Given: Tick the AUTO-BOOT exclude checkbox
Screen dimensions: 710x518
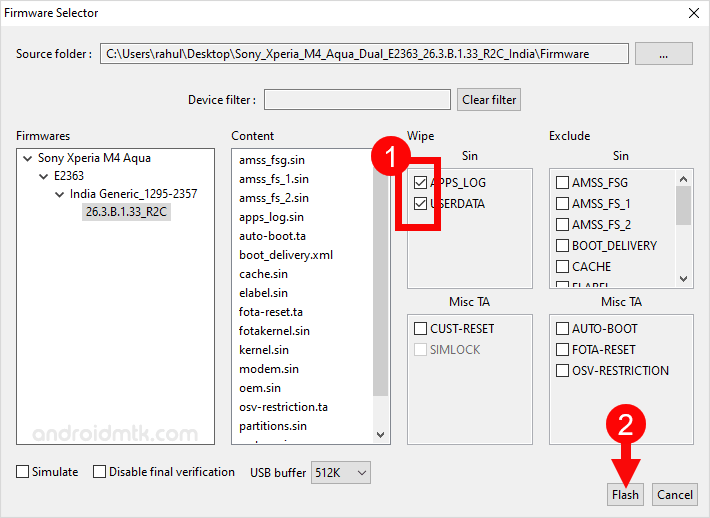Looking at the screenshot, I should click(x=562, y=328).
